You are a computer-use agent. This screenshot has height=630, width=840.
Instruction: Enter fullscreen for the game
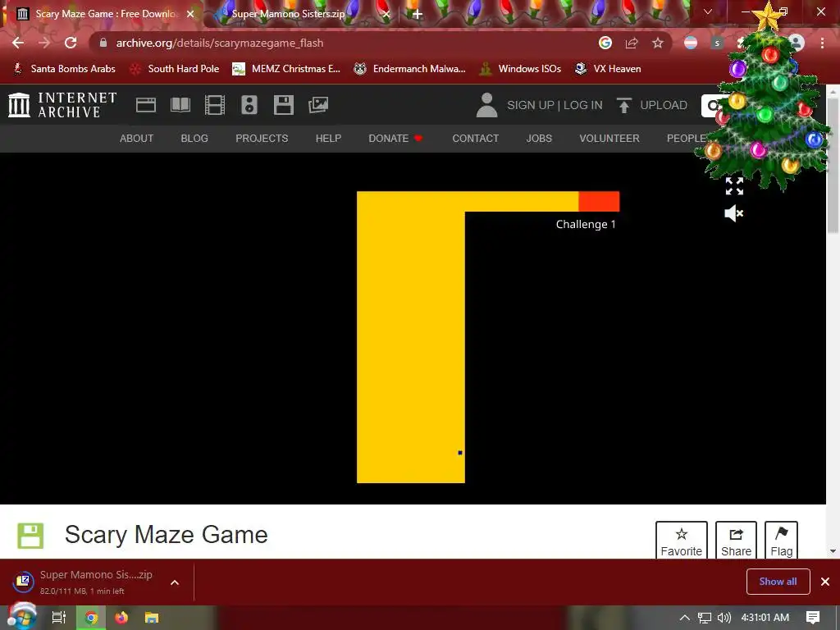pos(734,186)
